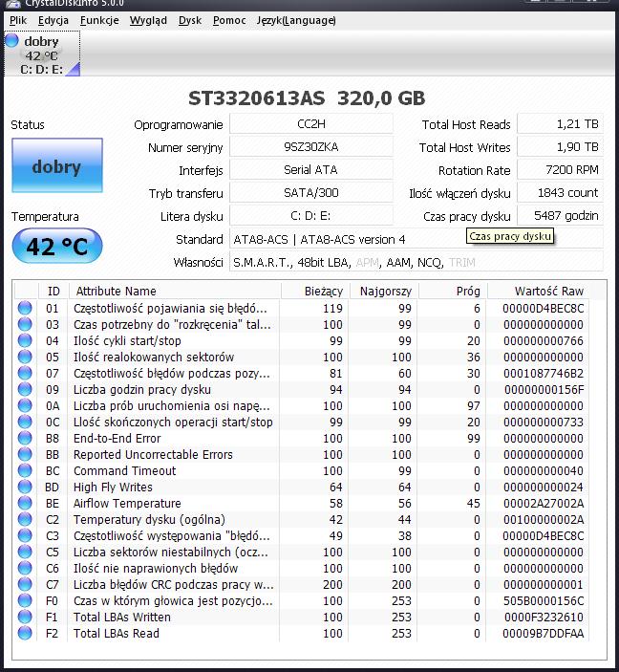Image resolution: width=619 pixels, height=672 pixels.
Task: Click the status orb for End-to-End Error
Action: pyautogui.click(x=25, y=438)
